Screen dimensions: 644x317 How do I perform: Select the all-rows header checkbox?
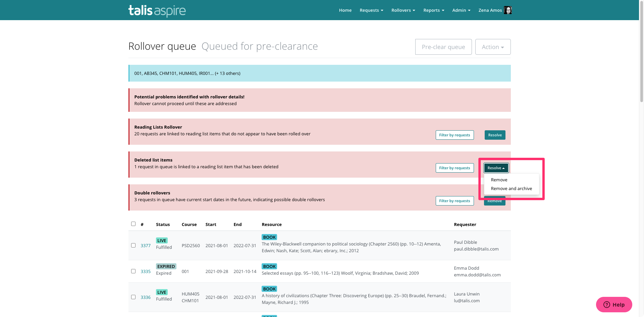click(133, 224)
